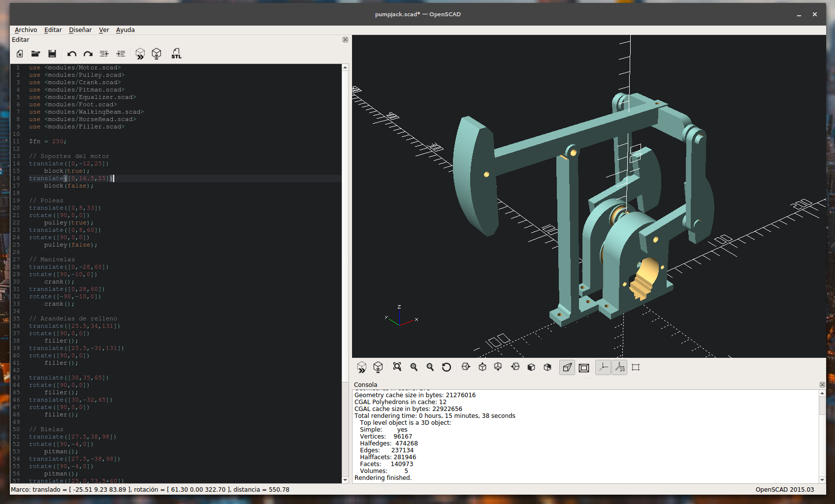Click the 'Total rendering time' console line

pyautogui.click(x=435, y=416)
